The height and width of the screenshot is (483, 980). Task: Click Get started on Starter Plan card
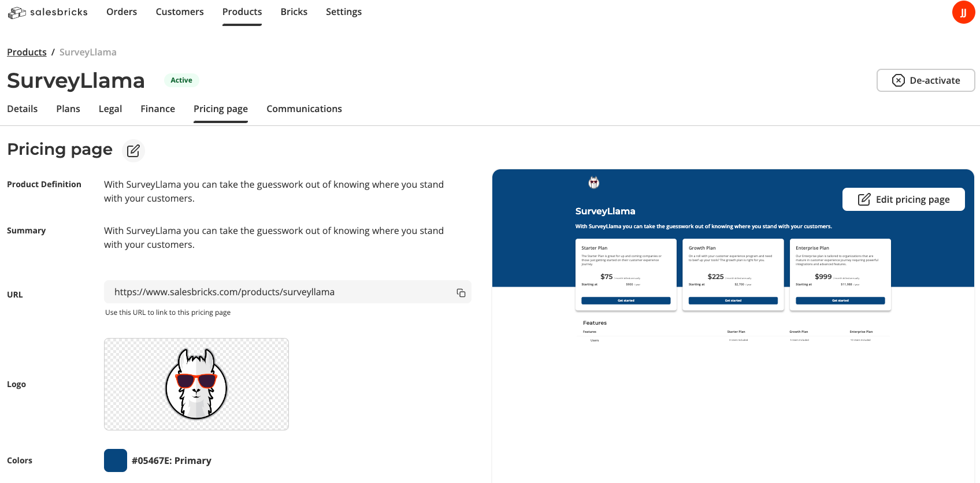[626, 300]
